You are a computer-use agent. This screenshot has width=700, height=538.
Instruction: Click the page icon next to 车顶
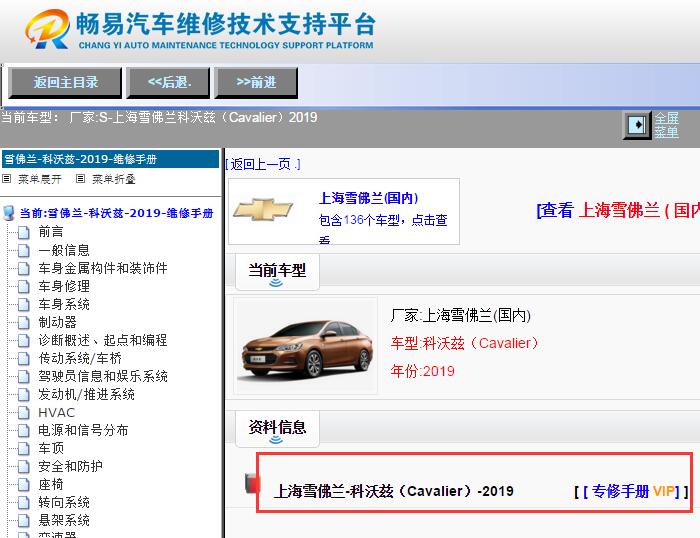(24, 449)
